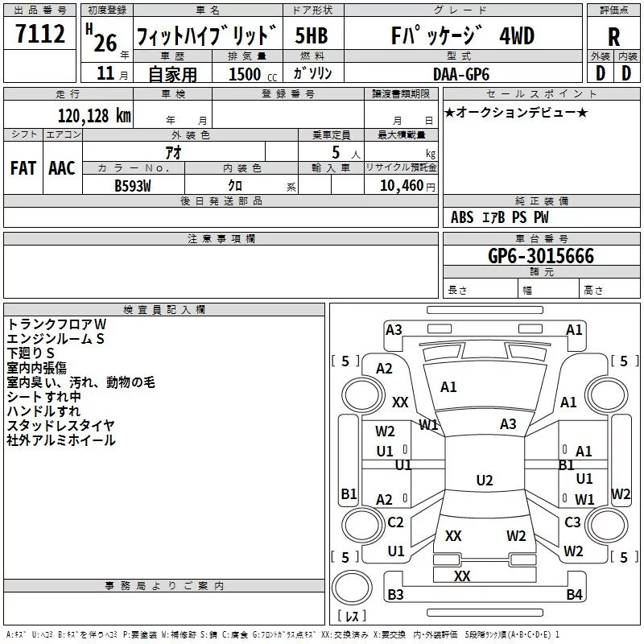Viewport: 644px width, 644px height.
Task: Click the C3 mark on the diagram
Action: [x=572, y=522]
